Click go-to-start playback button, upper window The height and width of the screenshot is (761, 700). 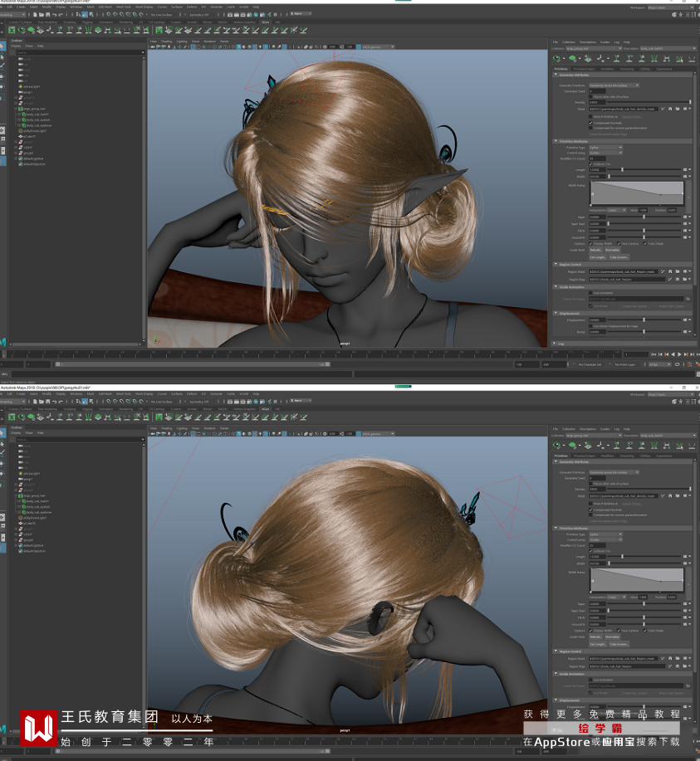[x=653, y=354]
